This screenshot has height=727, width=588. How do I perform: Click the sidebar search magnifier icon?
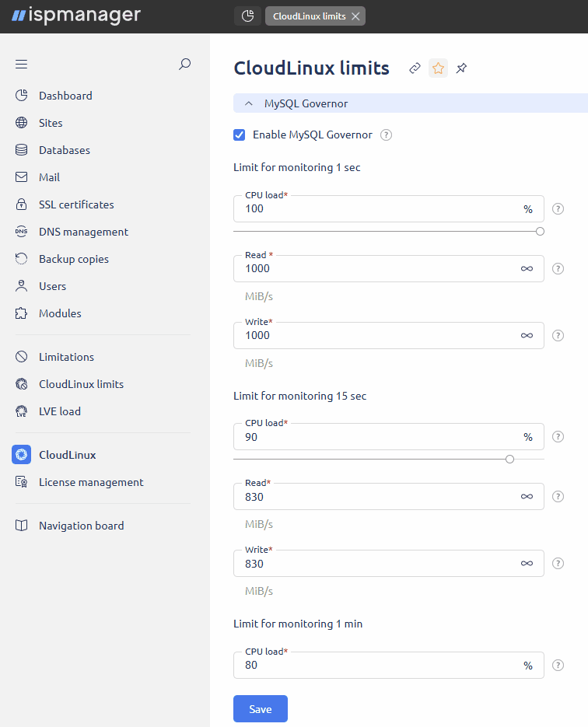(184, 65)
